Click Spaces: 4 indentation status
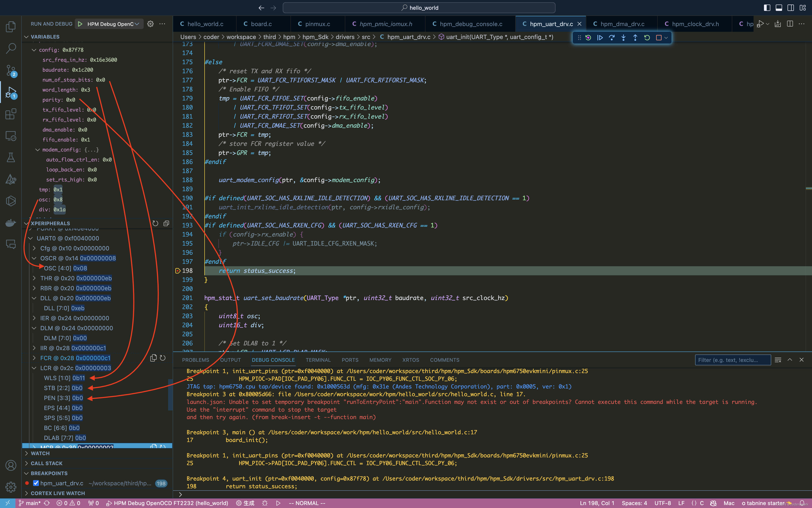 pyautogui.click(x=634, y=503)
